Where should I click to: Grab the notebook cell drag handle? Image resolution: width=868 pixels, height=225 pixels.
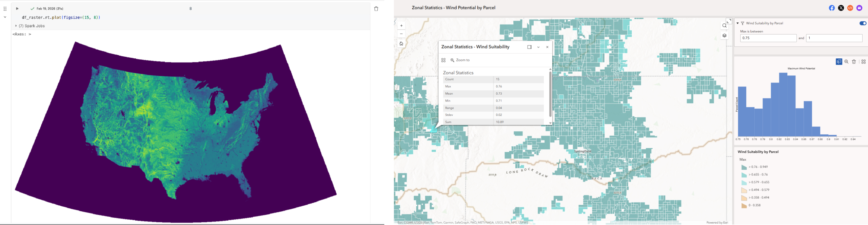pos(5,9)
